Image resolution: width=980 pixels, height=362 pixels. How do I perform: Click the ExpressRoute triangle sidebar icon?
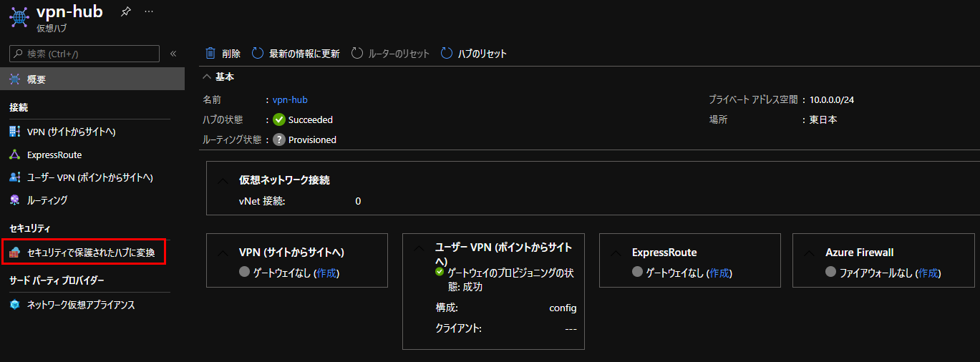pos(14,155)
